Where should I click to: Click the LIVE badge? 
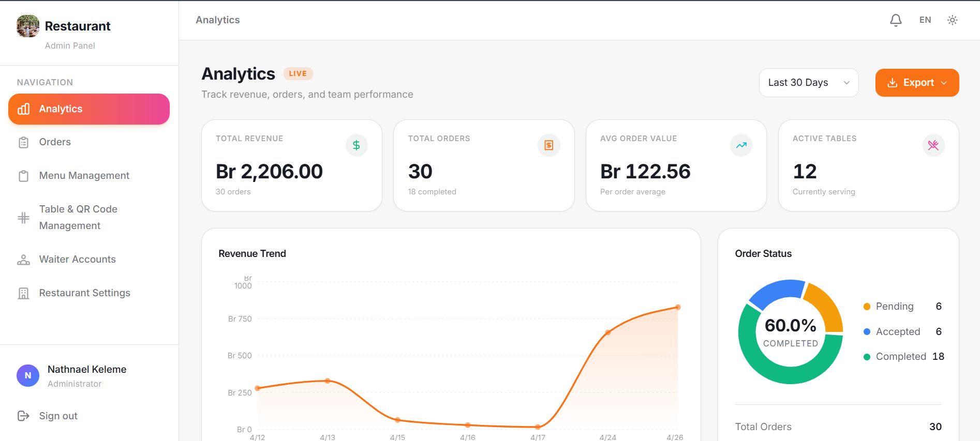(298, 73)
